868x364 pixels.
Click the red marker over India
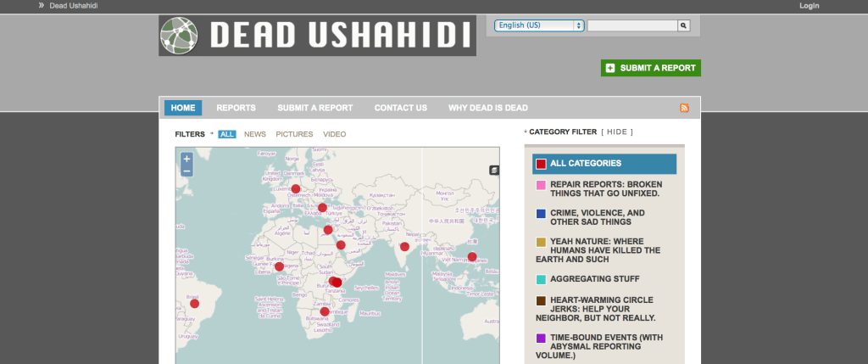(404, 247)
